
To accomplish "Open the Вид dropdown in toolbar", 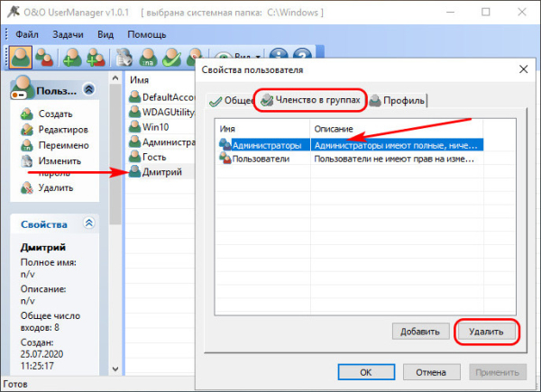I will pos(237,56).
